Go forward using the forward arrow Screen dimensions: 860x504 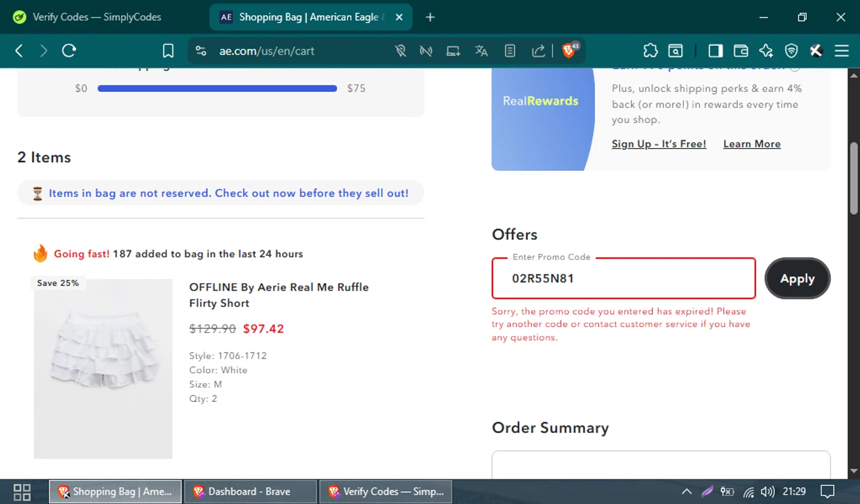pos(44,51)
